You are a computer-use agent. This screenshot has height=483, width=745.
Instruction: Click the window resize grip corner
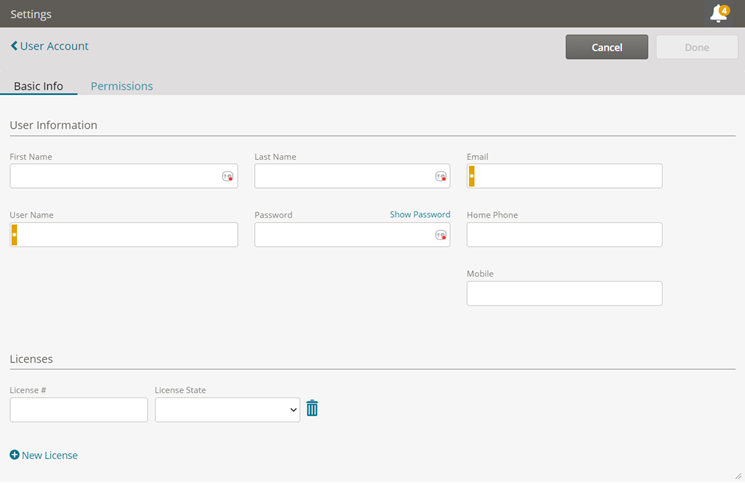pyautogui.click(x=738, y=476)
